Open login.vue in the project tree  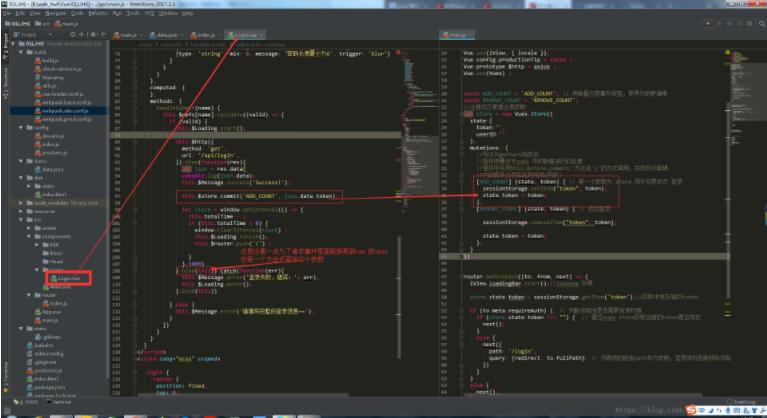[x=68, y=278]
